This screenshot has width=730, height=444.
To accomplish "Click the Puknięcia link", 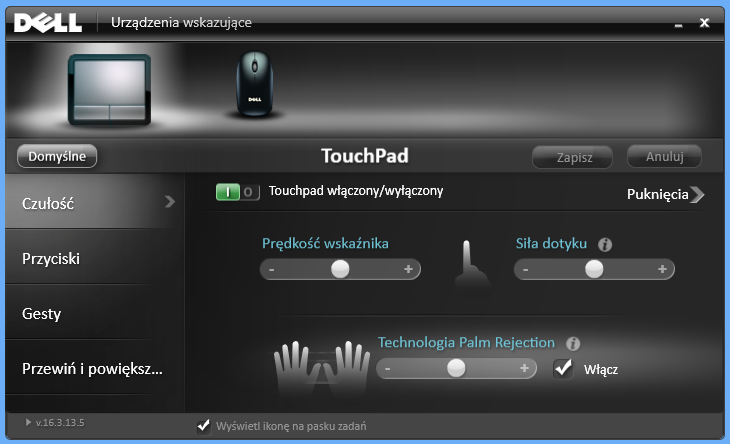I will 657,194.
